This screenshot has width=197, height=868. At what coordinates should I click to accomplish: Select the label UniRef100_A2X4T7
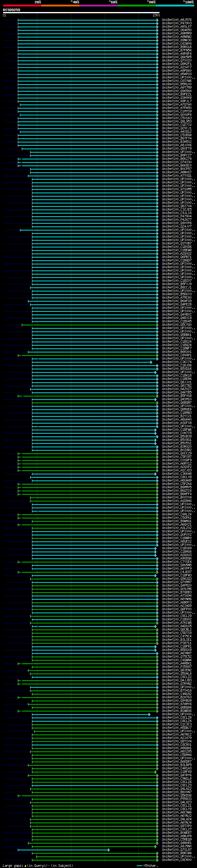pos(177,67)
